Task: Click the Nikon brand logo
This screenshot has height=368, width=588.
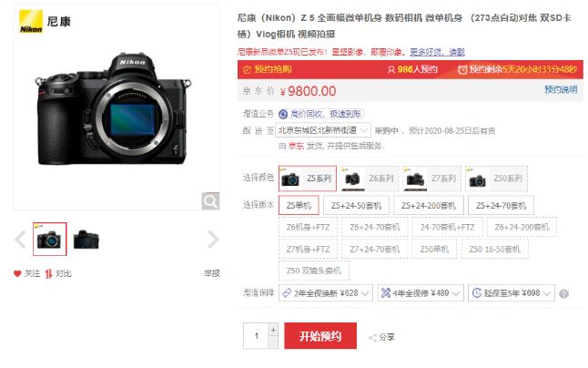Action: click(31, 22)
